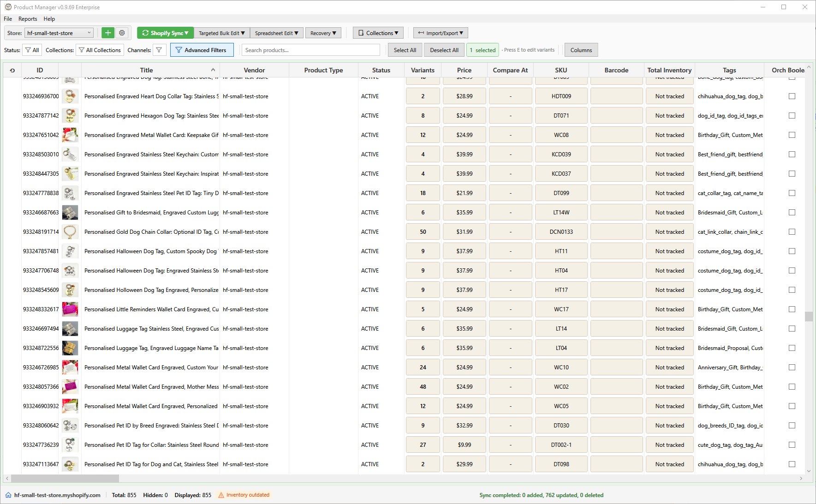Open the Store selector dropdown
The height and width of the screenshot is (504, 816).
coord(59,33)
